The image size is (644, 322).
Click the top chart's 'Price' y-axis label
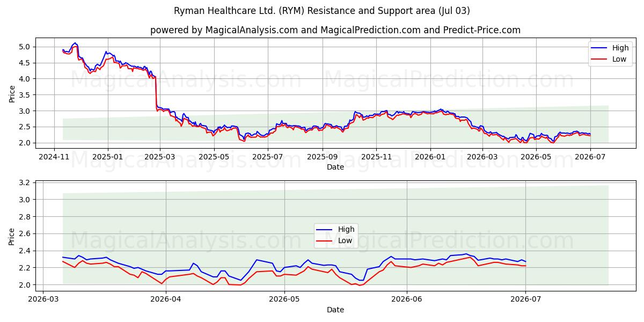pyautogui.click(x=12, y=93)
